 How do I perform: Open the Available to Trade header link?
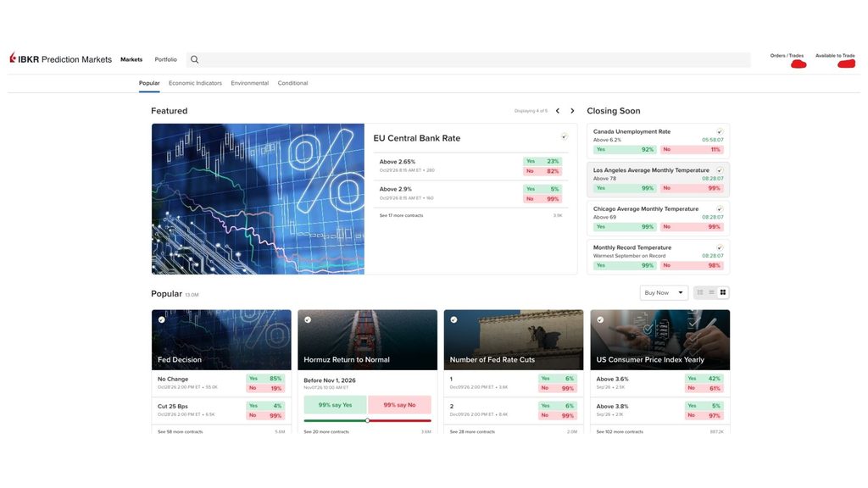coord(835,56)
